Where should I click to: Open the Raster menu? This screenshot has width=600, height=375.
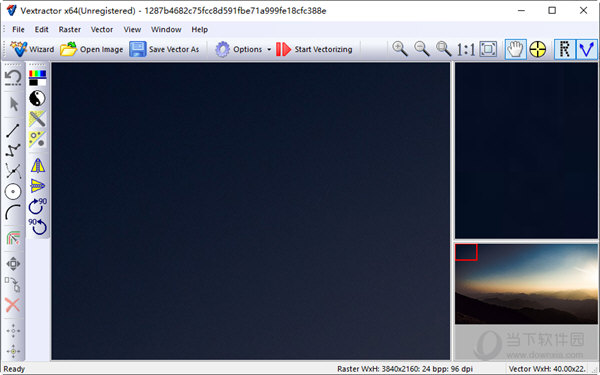[x=70, y=29]
